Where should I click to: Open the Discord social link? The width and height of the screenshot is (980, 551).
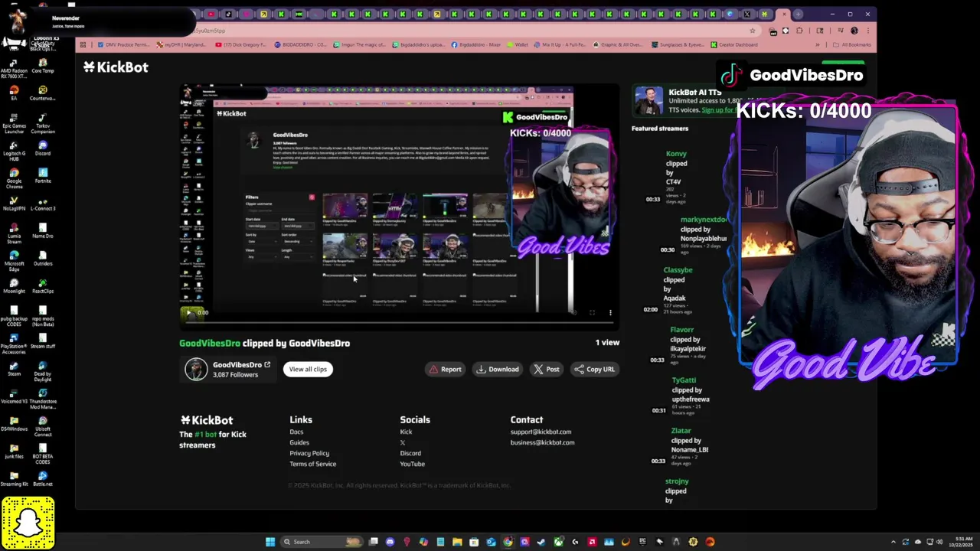(x=410, y=453)
